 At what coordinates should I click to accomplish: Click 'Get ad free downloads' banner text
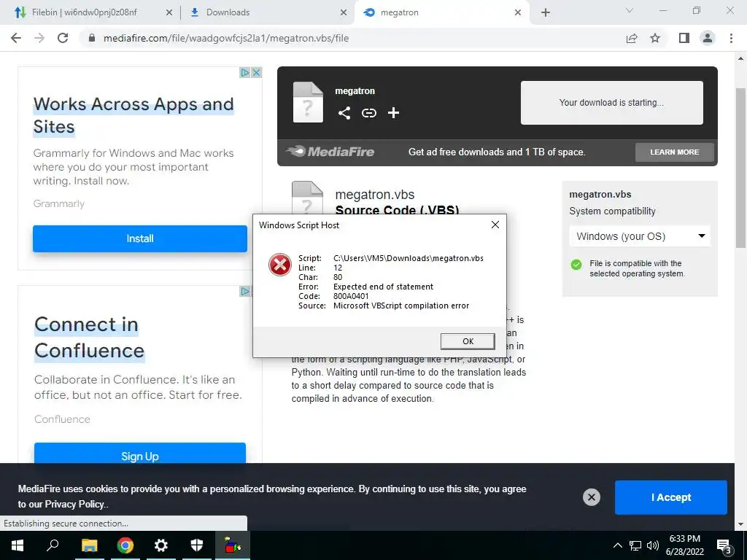[x=496, y=152]
